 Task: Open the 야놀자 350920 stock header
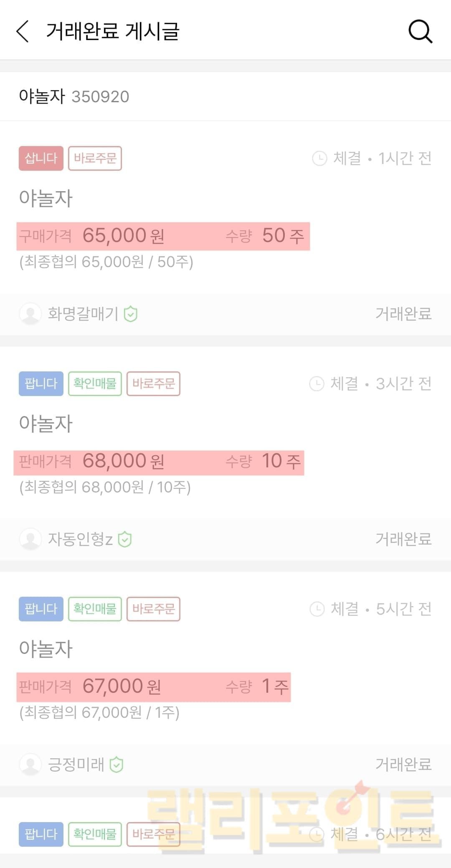[x=74, y=96]
